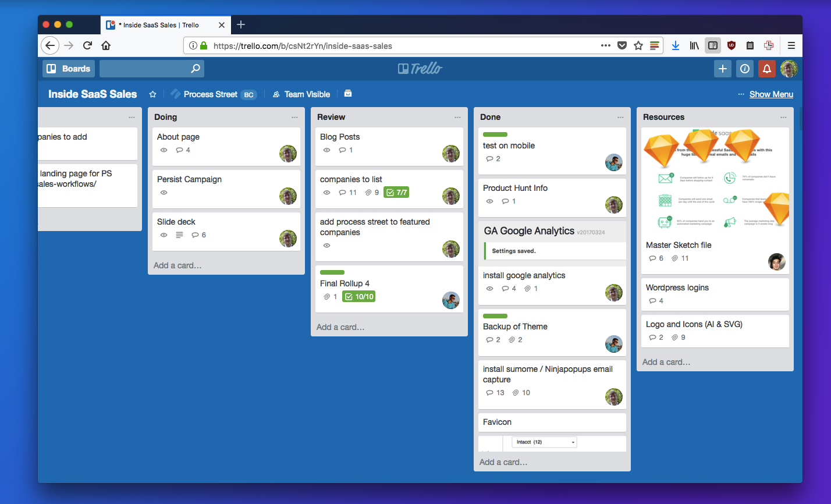Click the watch eye on About page card
The height and width of the screenshot is (504, 831).
coord(164,150)
